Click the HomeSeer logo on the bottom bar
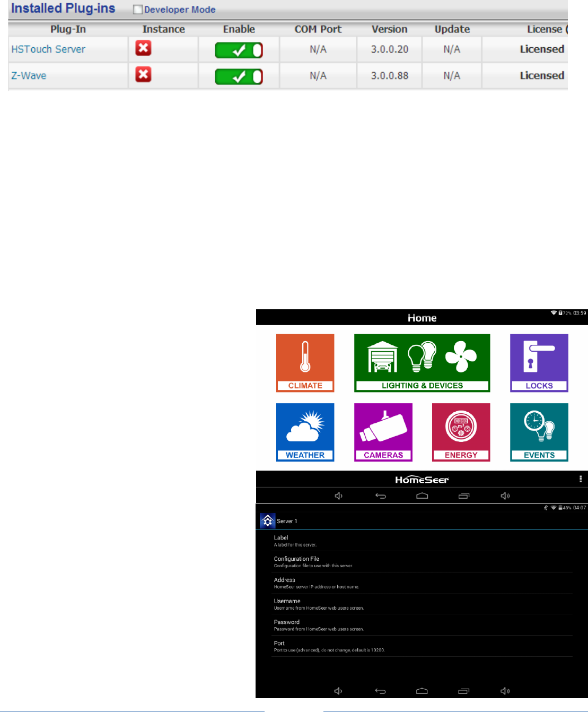 tap(422, 479)
